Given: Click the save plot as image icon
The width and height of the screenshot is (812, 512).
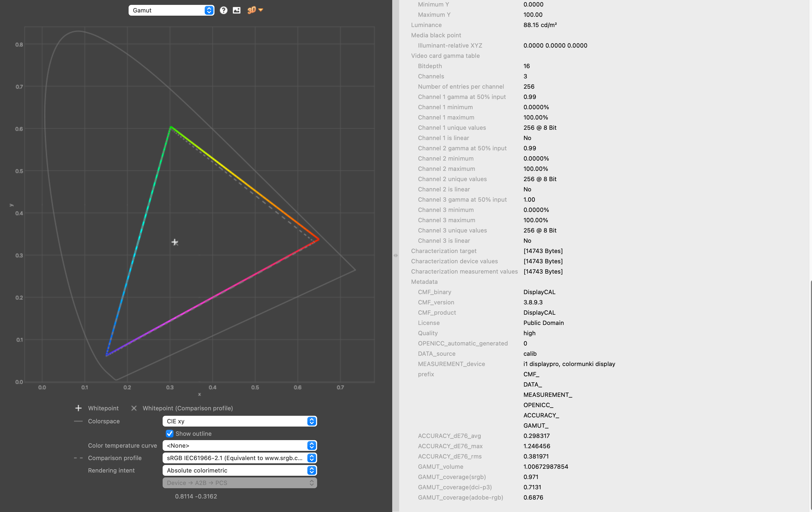Looking at the screenshot, I should [237, 10].
